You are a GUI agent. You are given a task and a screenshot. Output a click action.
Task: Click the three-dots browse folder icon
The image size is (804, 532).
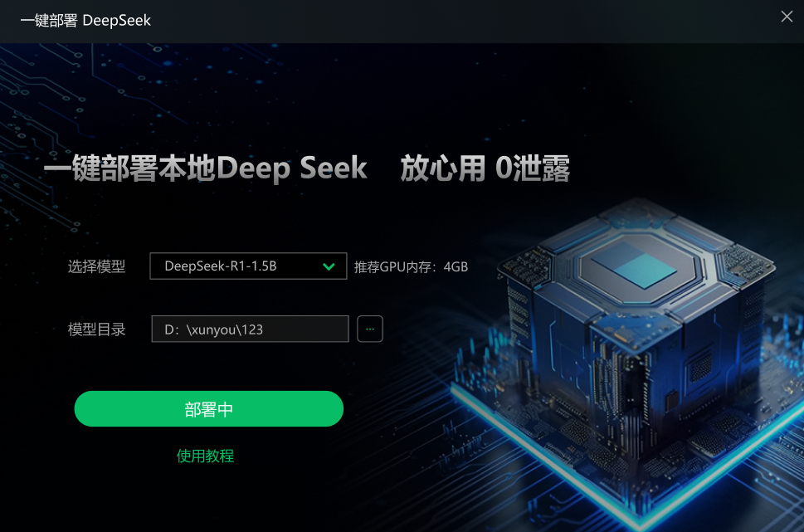(370, 329)
